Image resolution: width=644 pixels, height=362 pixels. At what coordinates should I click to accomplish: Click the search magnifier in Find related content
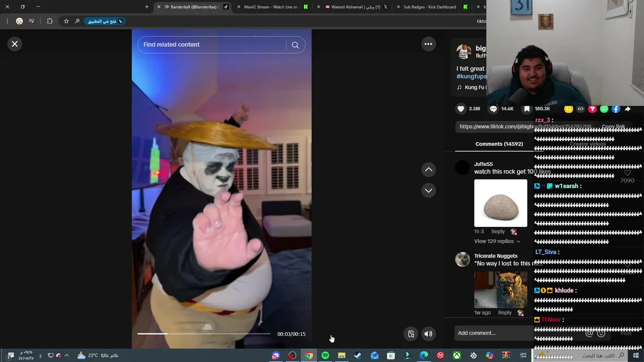[x=295, y=45]
